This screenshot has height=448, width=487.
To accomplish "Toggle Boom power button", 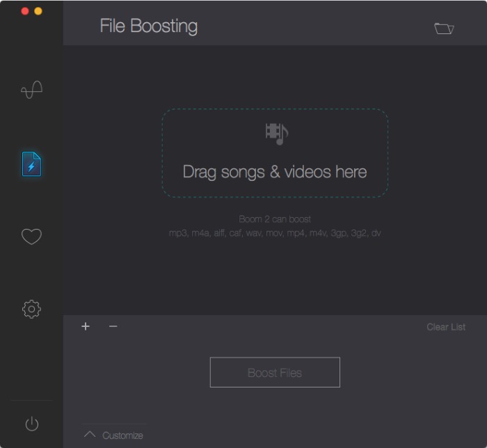I will pos(32,424).
